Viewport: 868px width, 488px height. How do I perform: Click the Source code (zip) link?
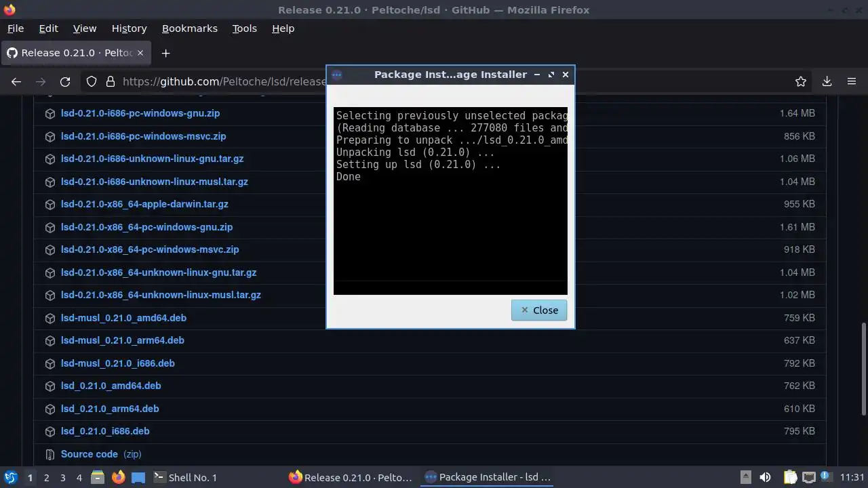[x=101, y=454]
